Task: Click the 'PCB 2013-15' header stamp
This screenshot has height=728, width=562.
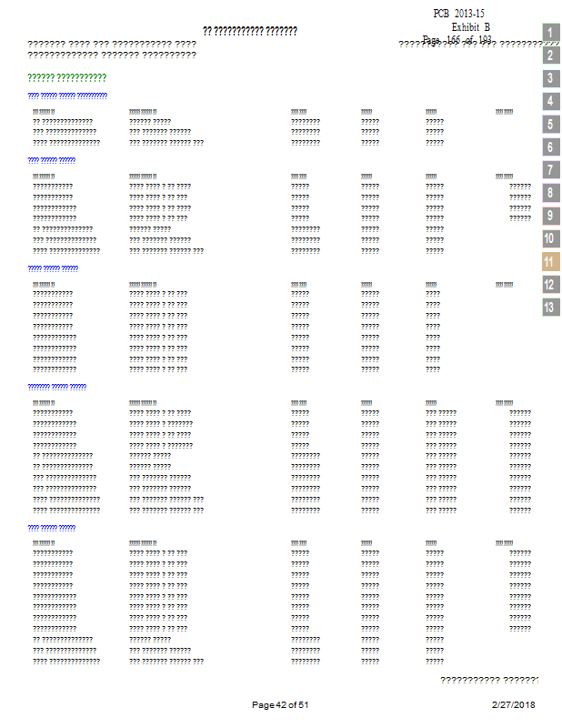Action: [x=459, y=14]
